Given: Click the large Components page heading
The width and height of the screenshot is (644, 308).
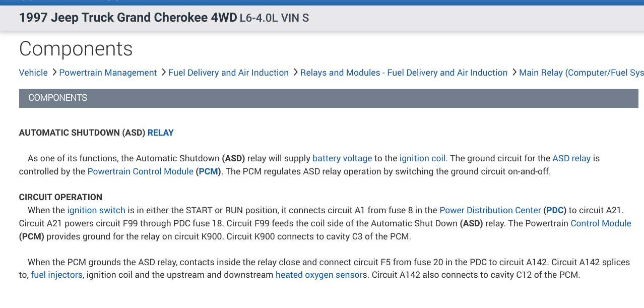Looking at the screenshot, I should (76, 49).
